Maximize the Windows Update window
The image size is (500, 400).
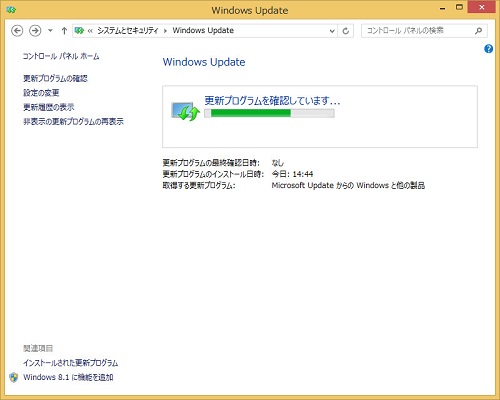coord(459,7)
